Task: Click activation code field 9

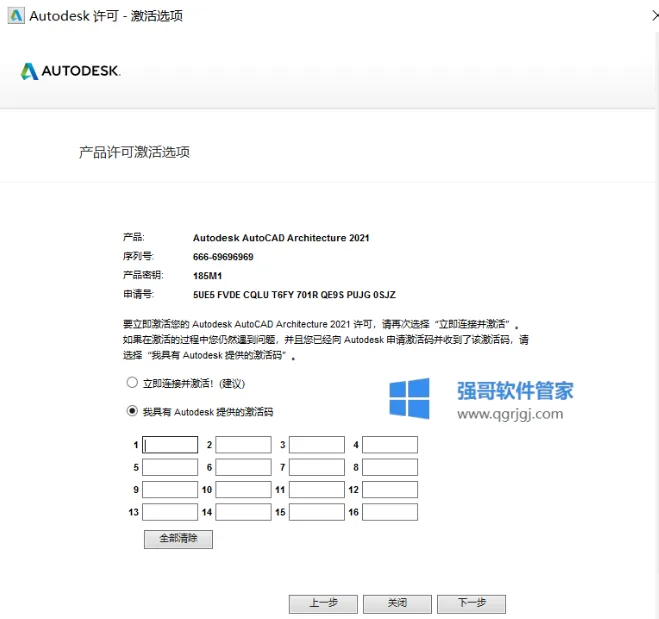Action: 170,490
